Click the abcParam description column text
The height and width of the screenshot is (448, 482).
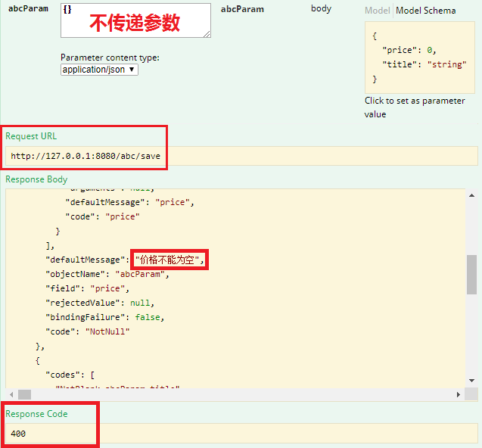point(242,9)
